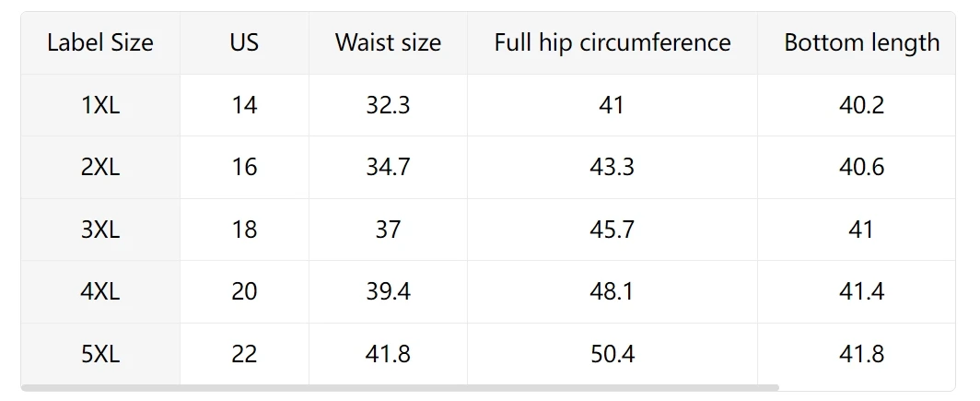980x401 pixels.
Task: Select the 2XL row label
Action: [x=100, y=167]
